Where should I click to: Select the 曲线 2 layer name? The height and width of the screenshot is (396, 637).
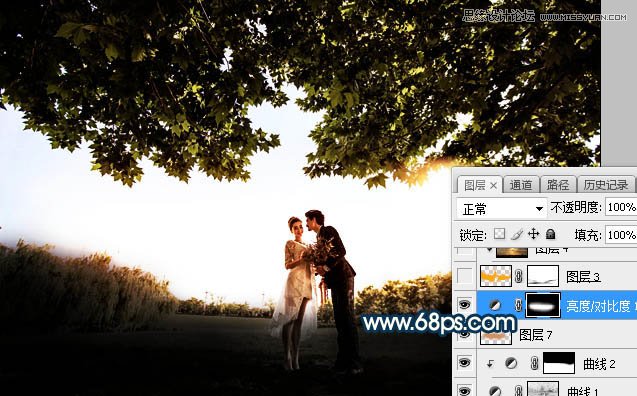pos(599,364)
